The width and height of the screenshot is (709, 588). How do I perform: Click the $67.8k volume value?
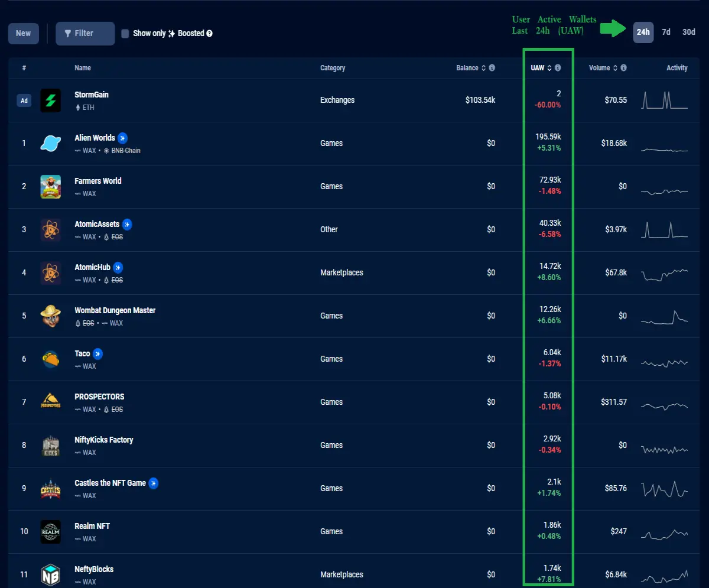[615, 272]
